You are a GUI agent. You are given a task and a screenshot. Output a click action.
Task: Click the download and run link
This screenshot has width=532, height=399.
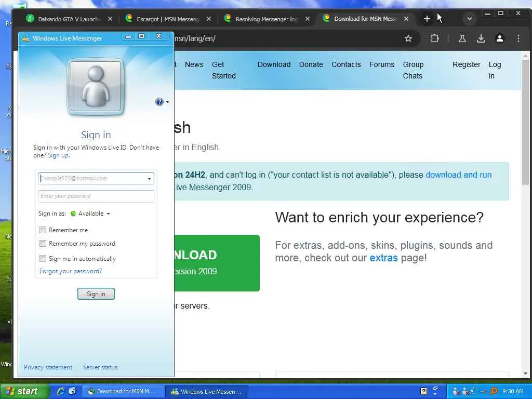click(458, 175)
